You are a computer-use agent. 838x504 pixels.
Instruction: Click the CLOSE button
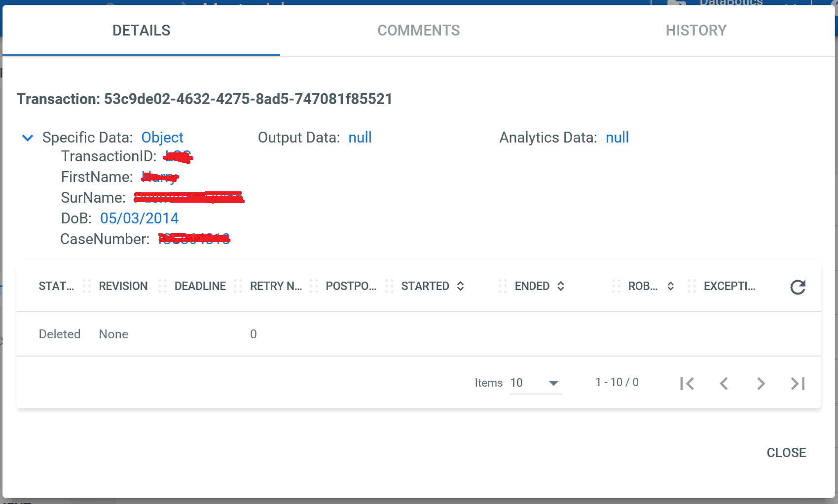(x=786, y=452)
